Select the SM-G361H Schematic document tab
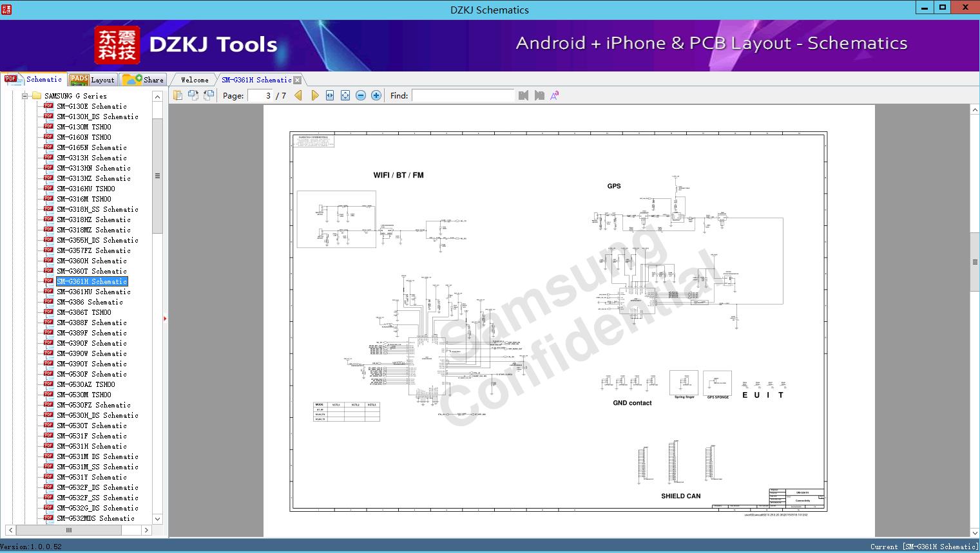The width and height of the screenshot is (980, 553). click(256, 80)
